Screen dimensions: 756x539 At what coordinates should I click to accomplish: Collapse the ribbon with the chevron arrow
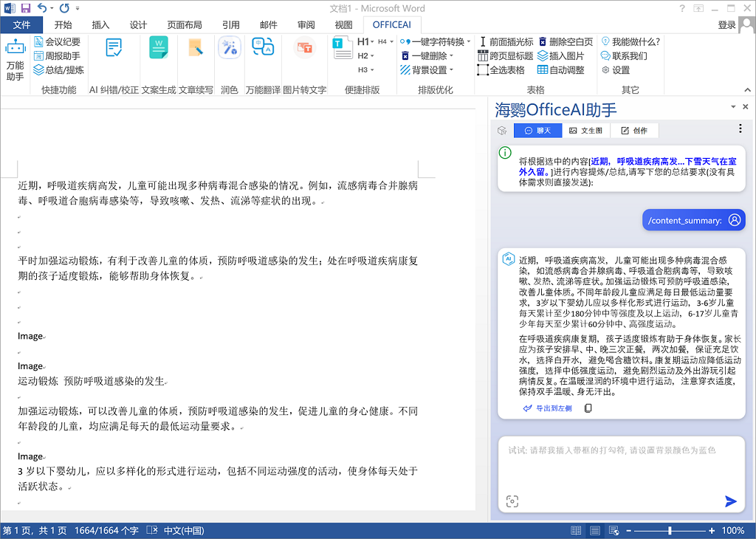point(747,89)
